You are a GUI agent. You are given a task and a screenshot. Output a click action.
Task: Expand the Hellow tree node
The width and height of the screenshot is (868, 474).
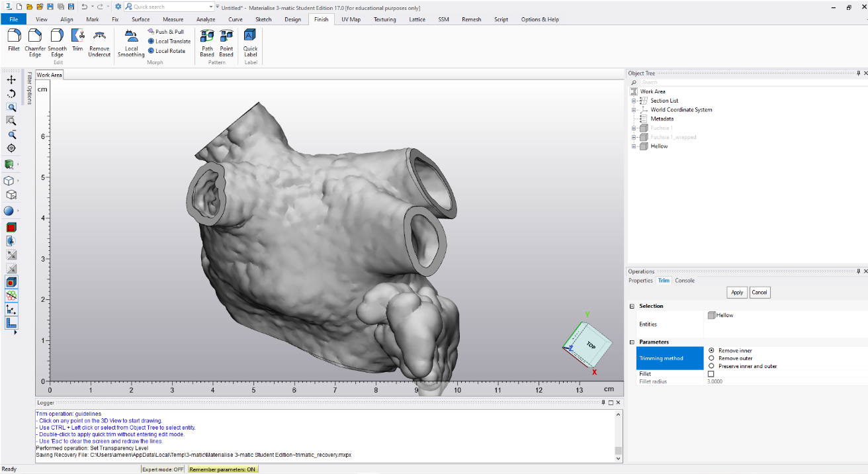pyautogui.click(x=634, y=146)
